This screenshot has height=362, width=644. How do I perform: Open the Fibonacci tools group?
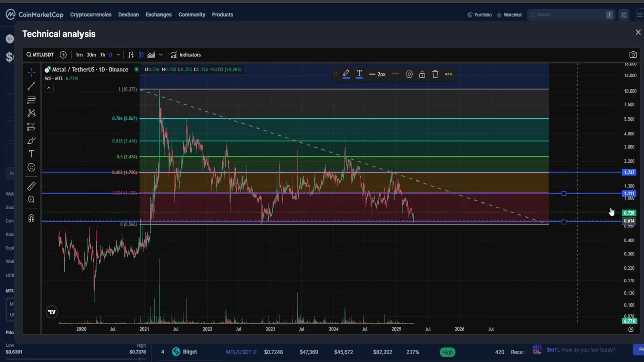pos(31,100)
